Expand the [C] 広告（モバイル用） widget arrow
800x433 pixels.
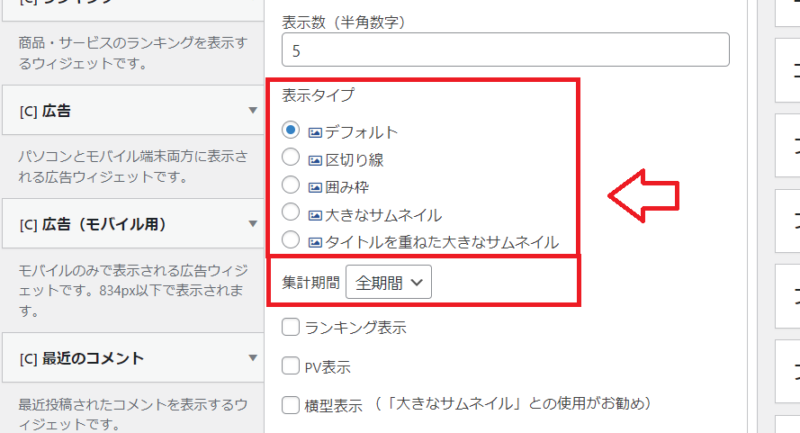[x=253, y=223]
